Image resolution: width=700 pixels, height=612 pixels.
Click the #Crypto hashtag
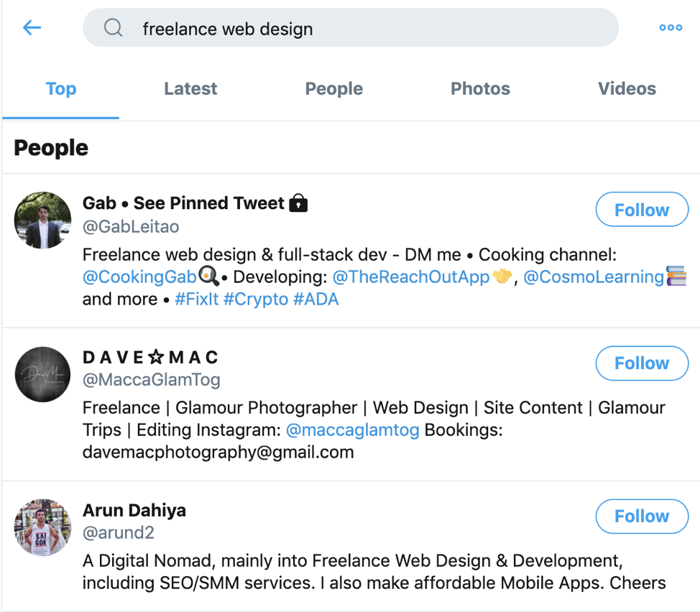(x=256, y=300)
